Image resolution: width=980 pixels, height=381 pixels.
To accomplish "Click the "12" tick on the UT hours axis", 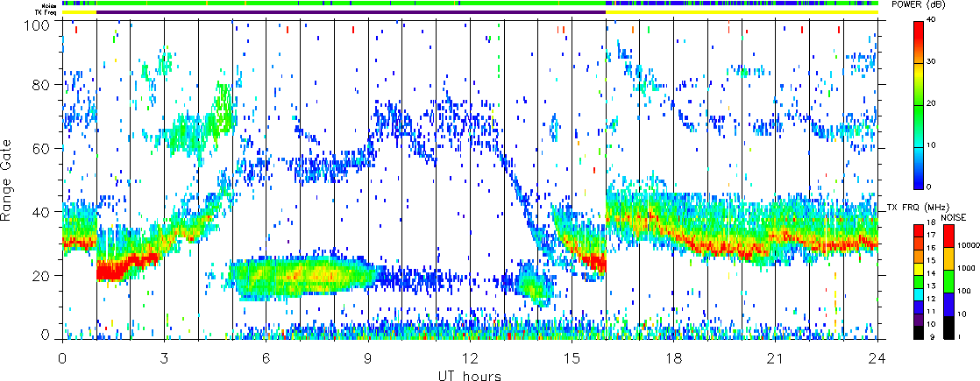I will (x=470, y=358).
